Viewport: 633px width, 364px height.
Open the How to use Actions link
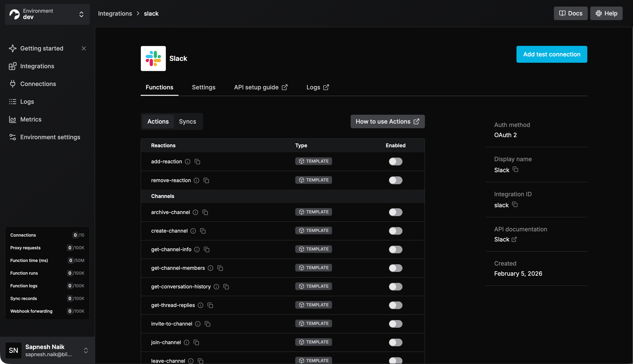[x=387, y=121]
